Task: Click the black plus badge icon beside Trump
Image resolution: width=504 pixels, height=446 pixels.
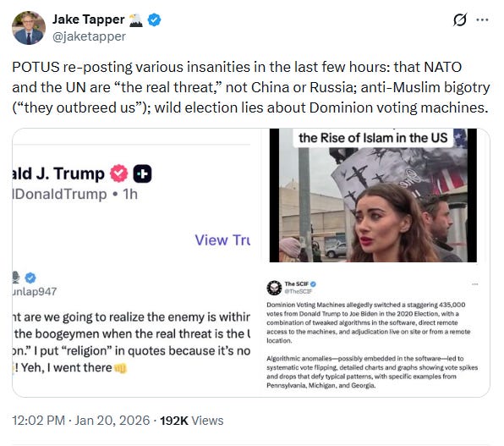Action: click(x=142, y=173)
